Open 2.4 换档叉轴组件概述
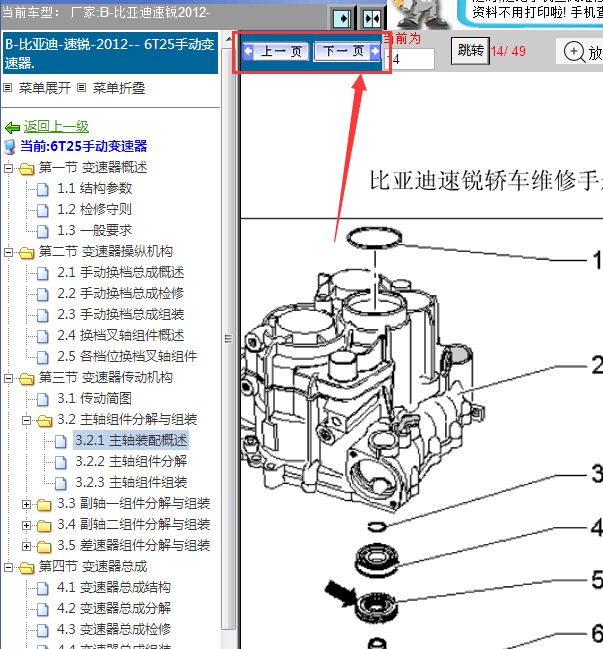 120,336
